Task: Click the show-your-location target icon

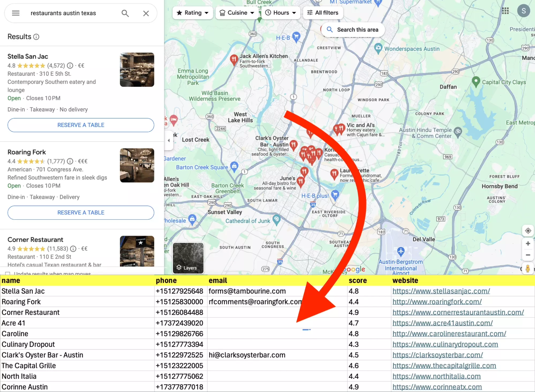Action: pos(528,230)
